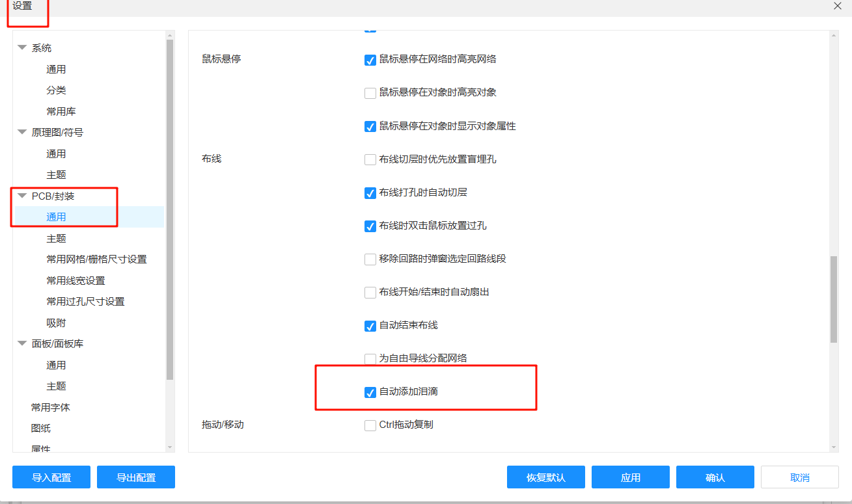Enable 为自由导线分配网络 checkbox

click(370, 359)
